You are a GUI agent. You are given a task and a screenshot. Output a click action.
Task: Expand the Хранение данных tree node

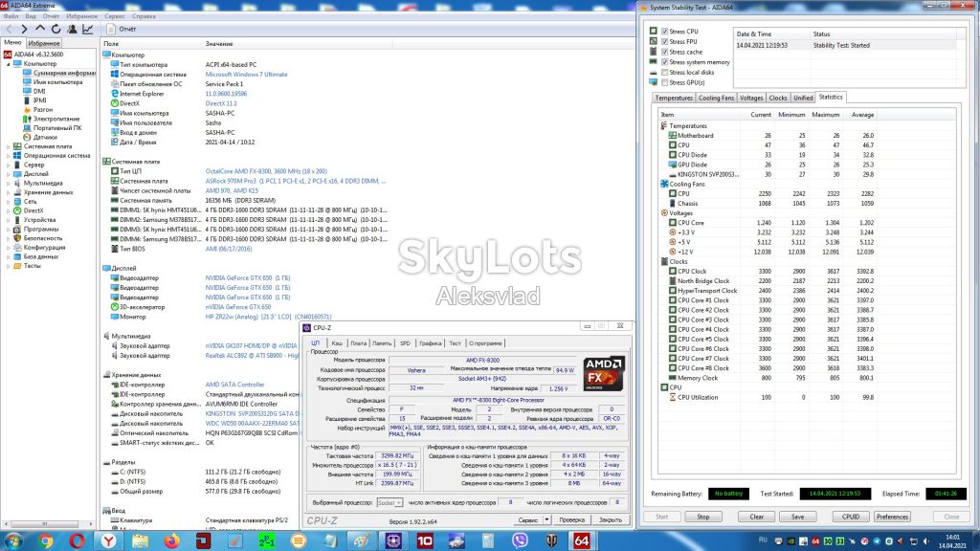pyautogui.click(x=8, y=192)
